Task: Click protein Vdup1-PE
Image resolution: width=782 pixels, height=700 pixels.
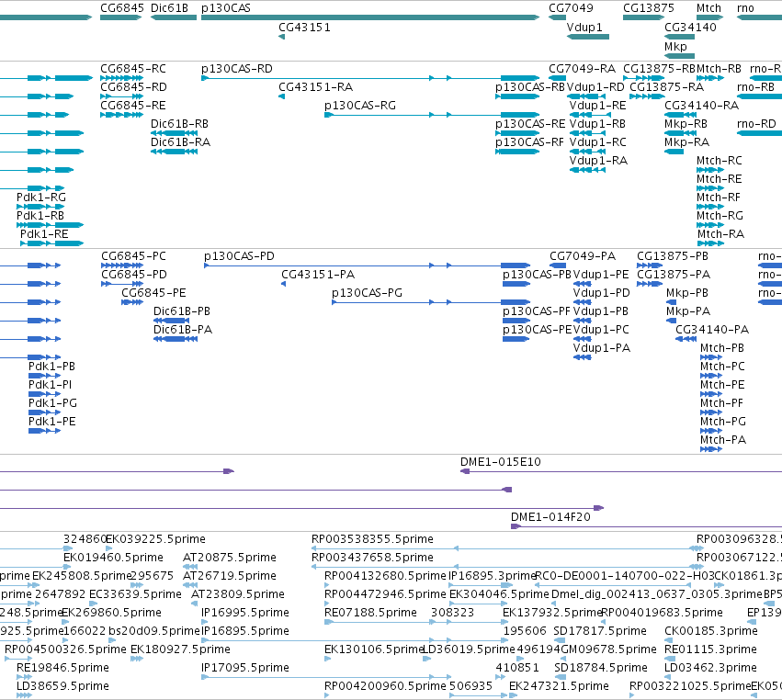Action: (583, 284)
